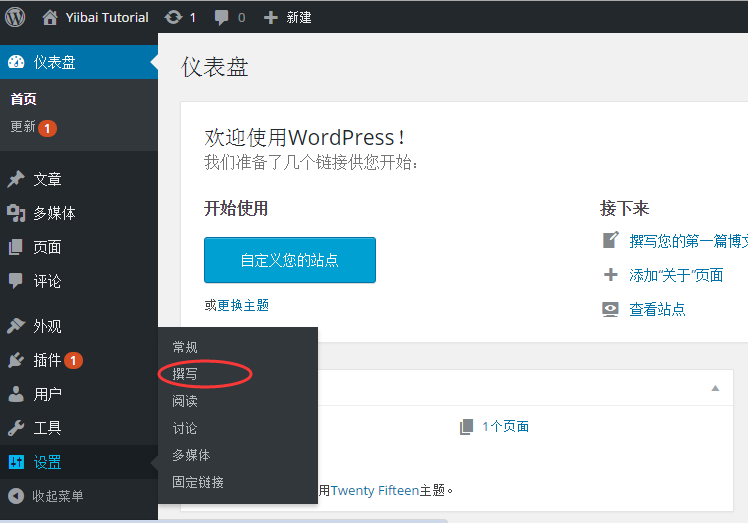Image resolution: width=748 pixels, height=523 pixels.
Task: Click the write-post pencil icon under 接下来
Action: click(x=611, y=240)
